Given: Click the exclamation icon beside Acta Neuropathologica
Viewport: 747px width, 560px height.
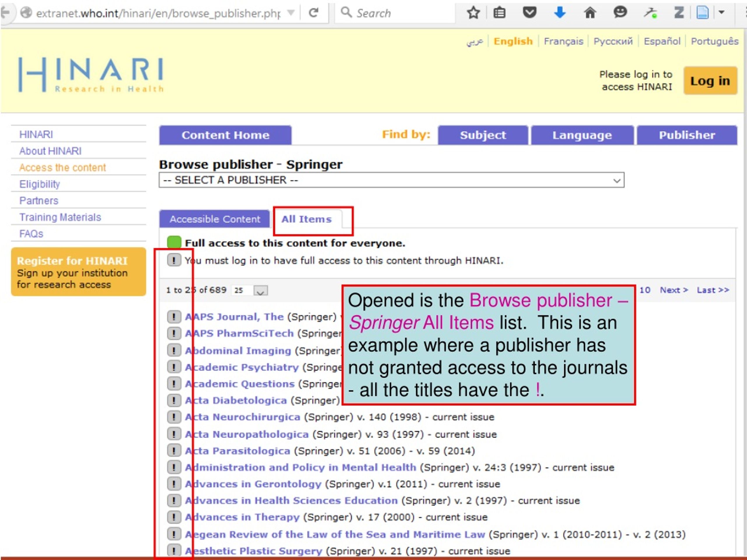Looking at the screenshot, I should coord(174,434).
